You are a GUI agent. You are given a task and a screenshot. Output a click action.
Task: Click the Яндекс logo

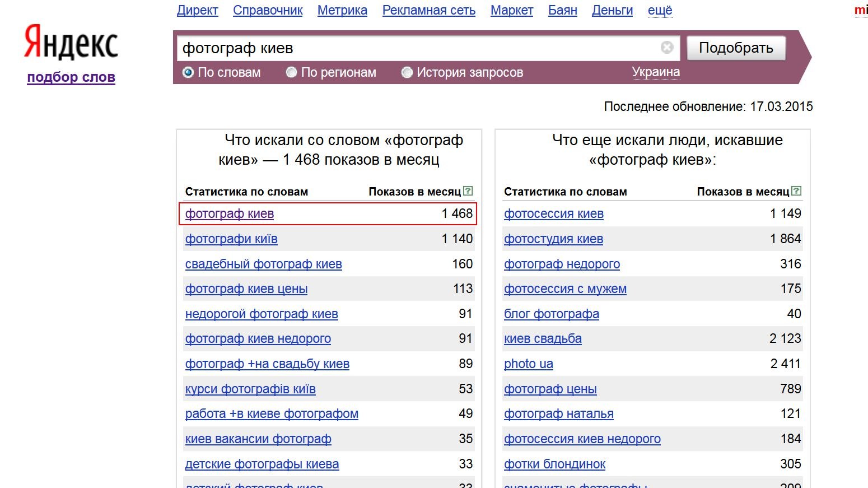click(x=71, y=43)
